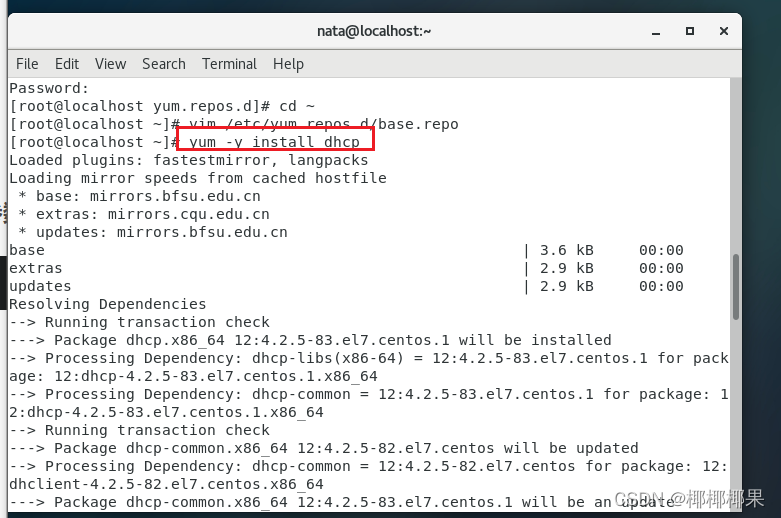Click the 'yum -y install dhcp' command

[274, 142]
